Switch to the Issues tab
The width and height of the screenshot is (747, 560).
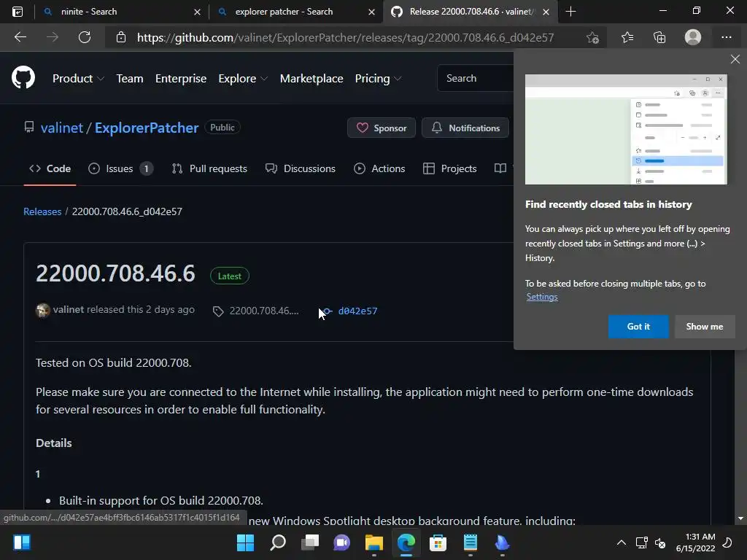click(x=120, y=168)
